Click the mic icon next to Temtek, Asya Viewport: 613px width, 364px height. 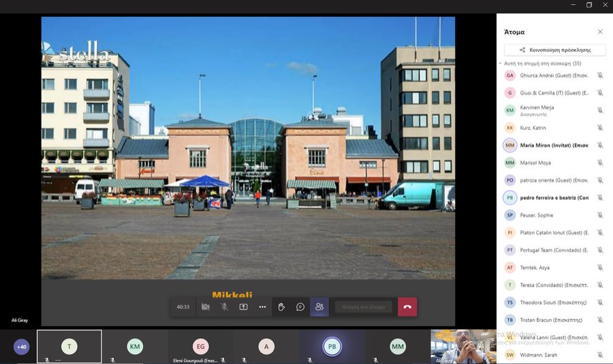(600, 267)
